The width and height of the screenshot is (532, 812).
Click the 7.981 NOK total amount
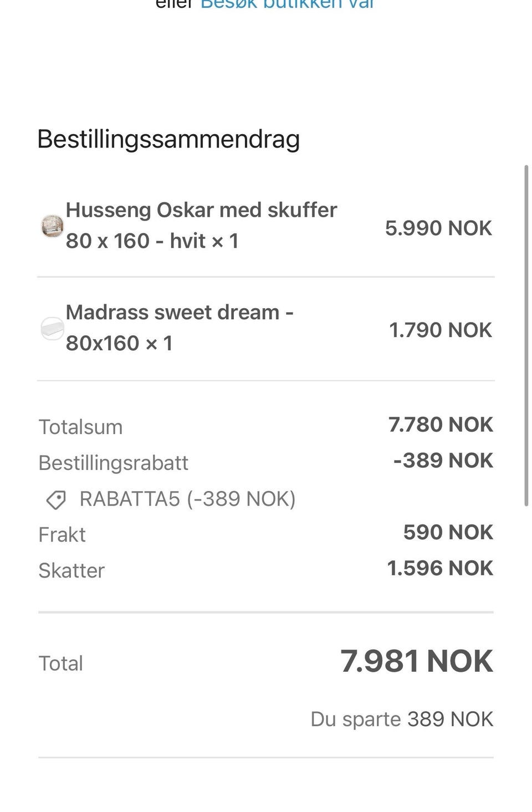(417, 661)
